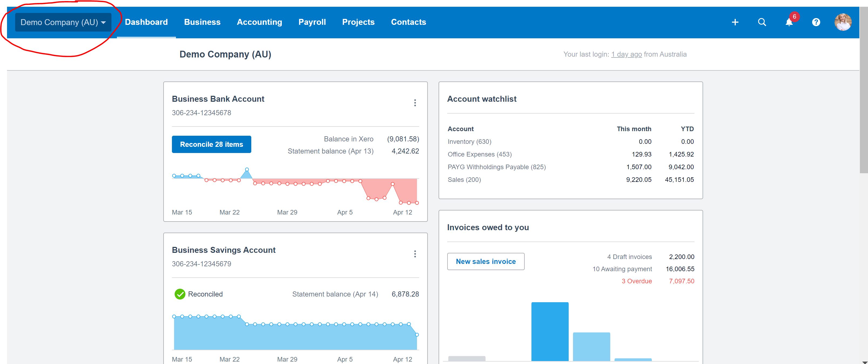Open Business Savings Account three-dot menu

tap(415, 254)
